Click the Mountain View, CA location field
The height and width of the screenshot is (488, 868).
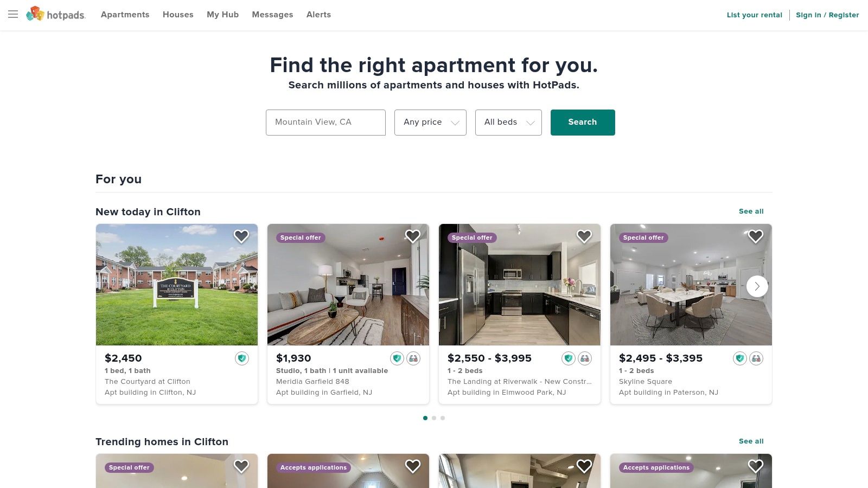[x=325, y=123]
